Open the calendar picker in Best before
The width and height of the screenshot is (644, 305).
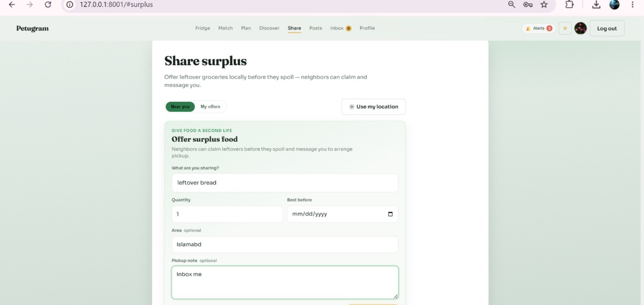(390, 214)
